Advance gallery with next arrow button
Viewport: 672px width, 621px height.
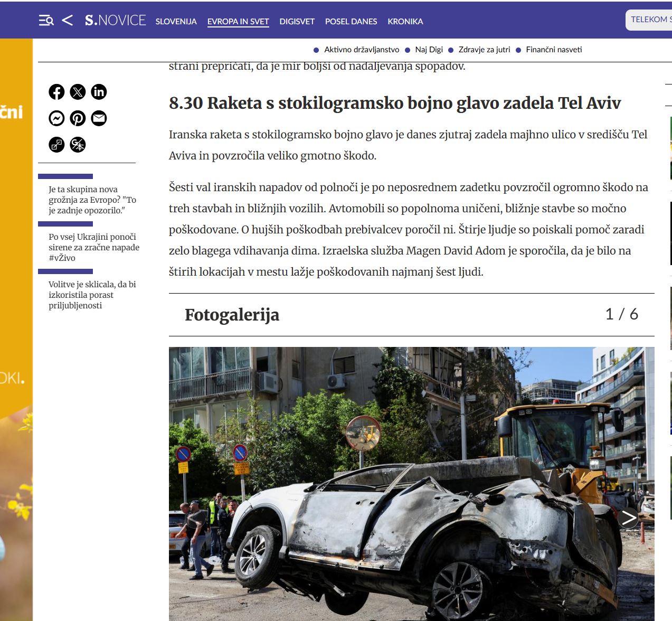[628, 517]
